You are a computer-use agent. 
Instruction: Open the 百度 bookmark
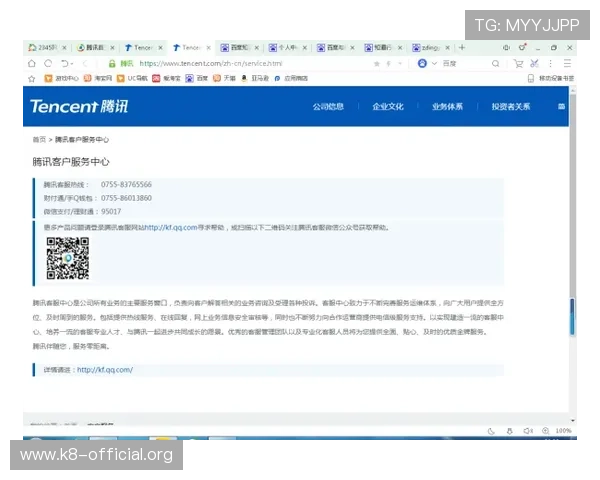click(197, 78)
